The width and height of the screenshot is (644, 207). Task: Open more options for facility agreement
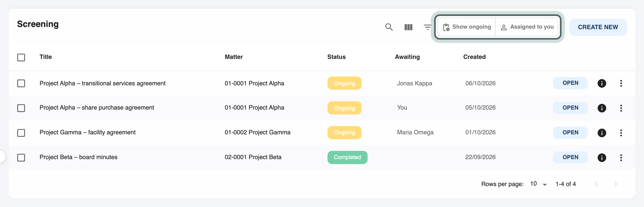click(621, 133)
